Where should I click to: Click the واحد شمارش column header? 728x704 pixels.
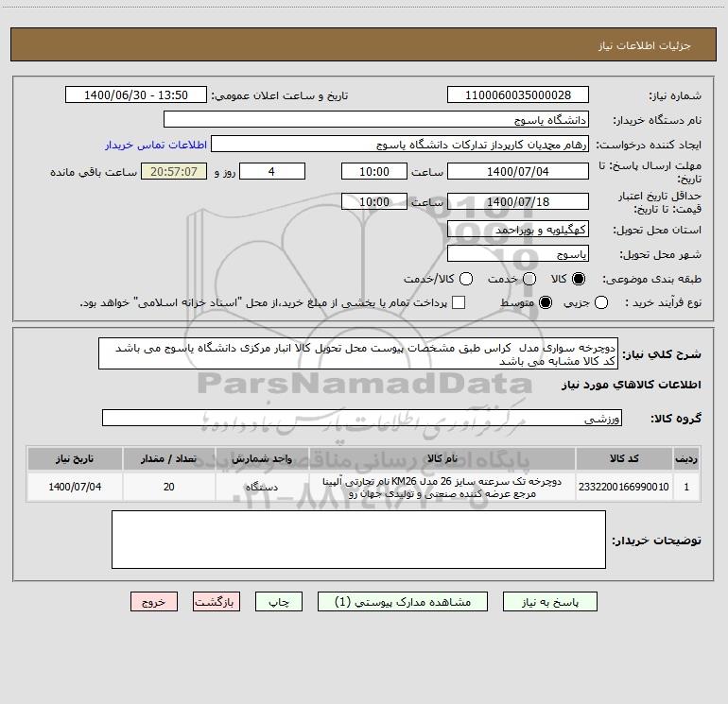click(x=262, y=458)
